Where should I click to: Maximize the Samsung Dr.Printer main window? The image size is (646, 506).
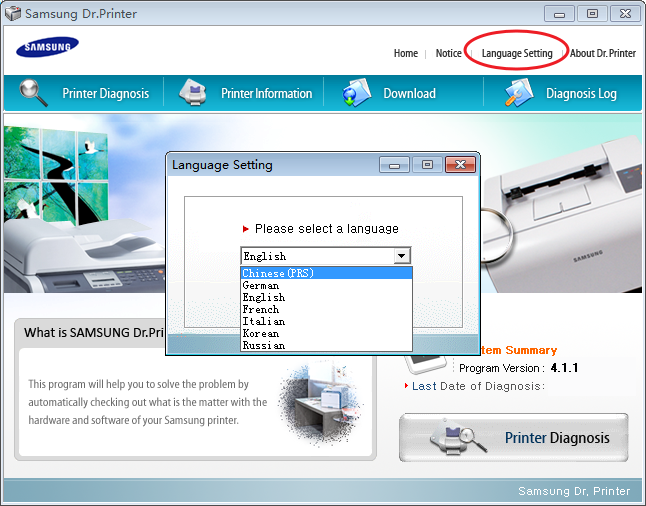(x=592, y=14)
